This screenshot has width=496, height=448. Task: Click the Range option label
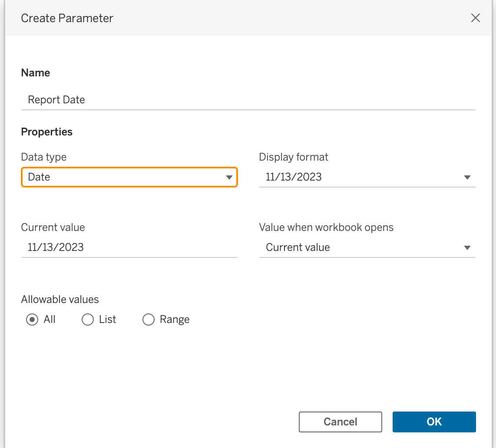pos(175,320)
